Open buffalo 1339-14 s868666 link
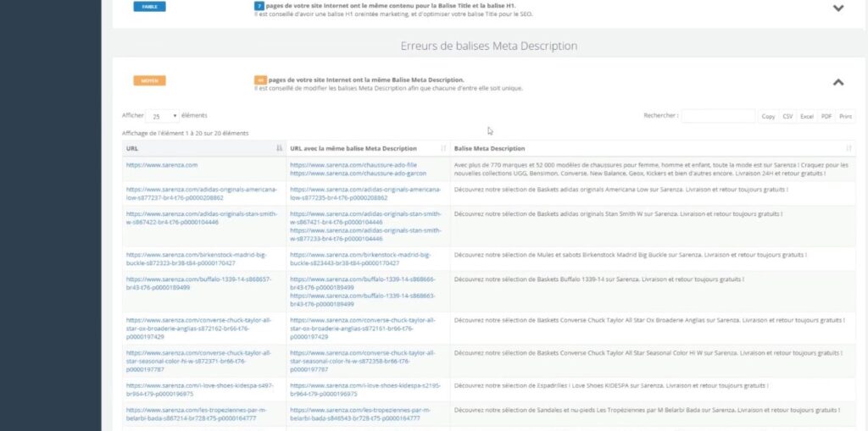 (363, 284)
